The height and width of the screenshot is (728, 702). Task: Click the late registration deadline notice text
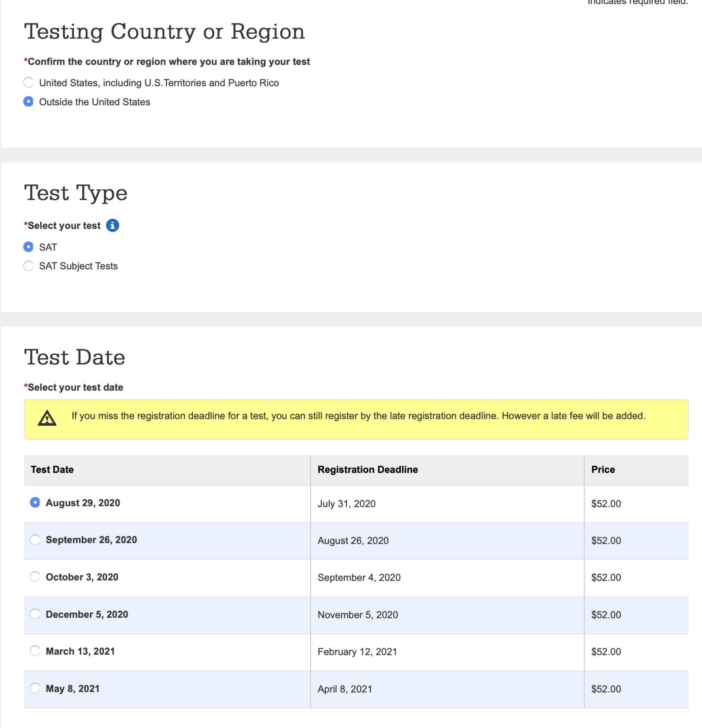(358, 416)
